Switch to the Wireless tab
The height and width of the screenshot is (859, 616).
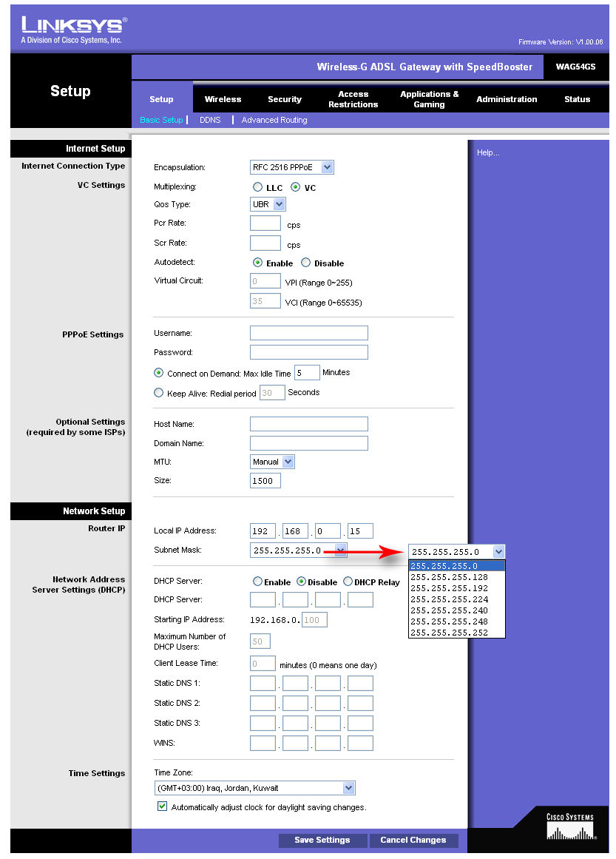pos(223,99)
